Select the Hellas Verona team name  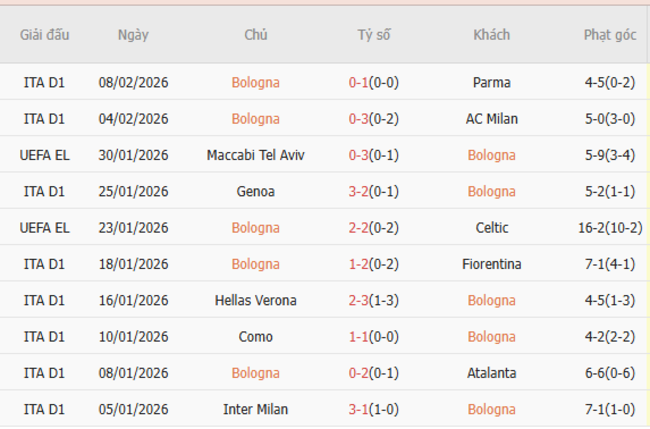click(256, 300)
